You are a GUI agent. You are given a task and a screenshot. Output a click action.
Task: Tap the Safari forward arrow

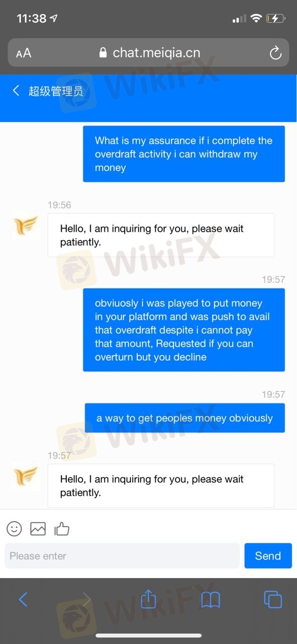pyautogui.click(x=86, y=599)
